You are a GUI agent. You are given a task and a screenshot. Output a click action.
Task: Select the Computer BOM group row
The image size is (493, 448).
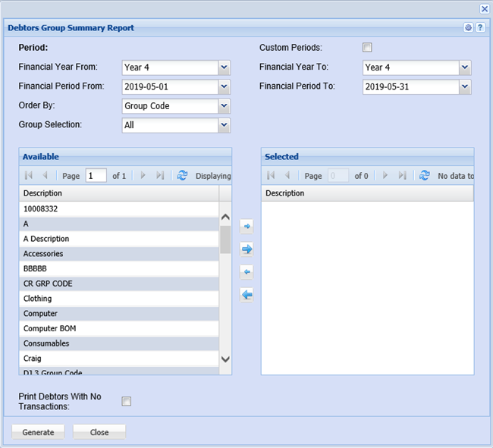[x=119, y=328]
